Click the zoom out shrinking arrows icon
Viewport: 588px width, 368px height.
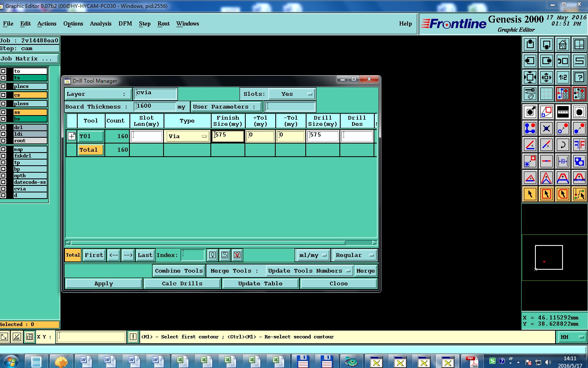click(546, 77)
